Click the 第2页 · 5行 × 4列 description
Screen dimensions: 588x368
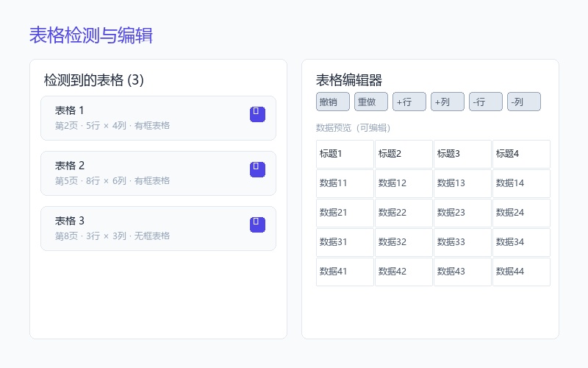(x=112, y=126)
